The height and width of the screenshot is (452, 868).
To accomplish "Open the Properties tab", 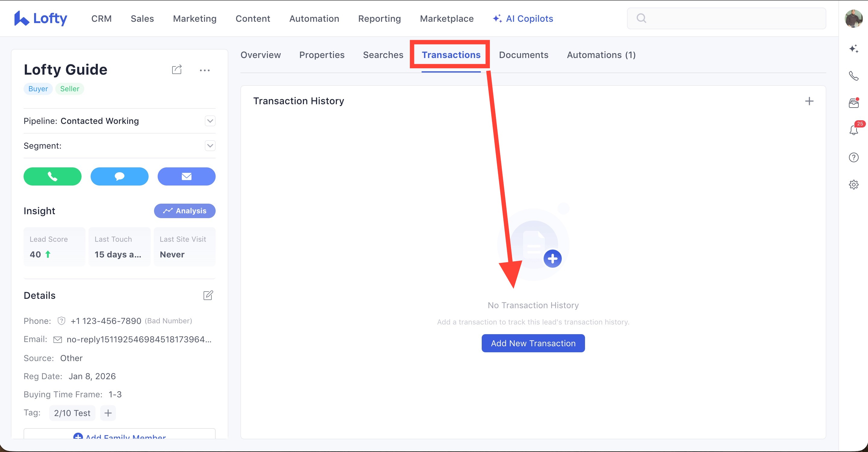I will [x=321, y=55].
